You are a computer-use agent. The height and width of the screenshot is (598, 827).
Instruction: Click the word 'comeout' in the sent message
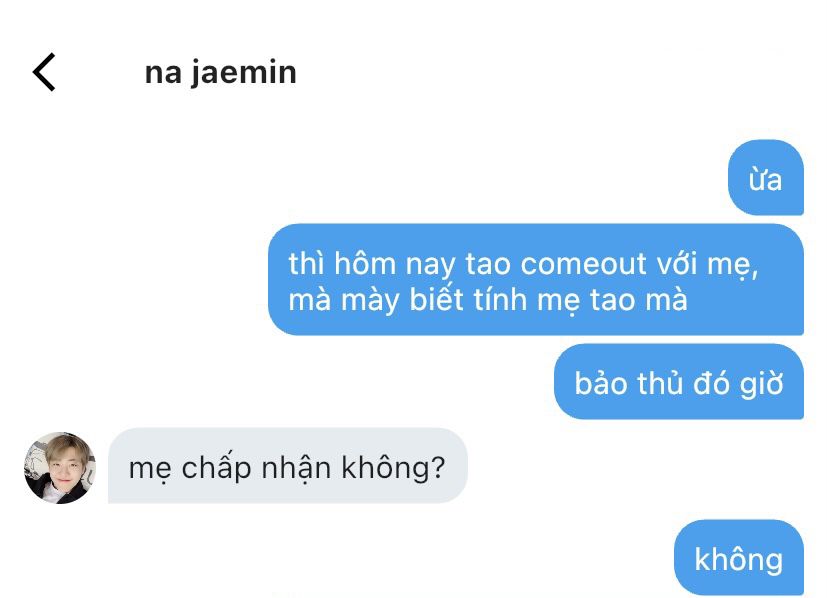(583, 264)
